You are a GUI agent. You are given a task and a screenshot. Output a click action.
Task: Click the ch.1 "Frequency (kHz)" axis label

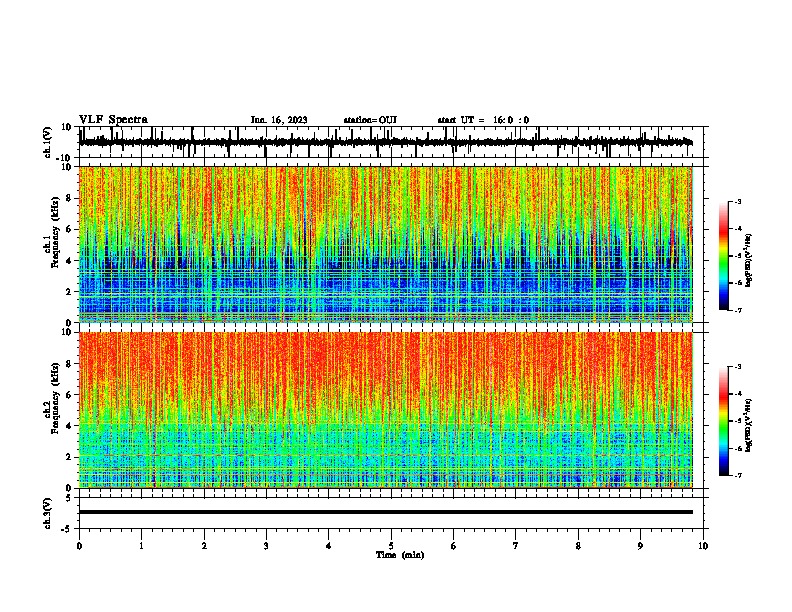pos(56,232)
